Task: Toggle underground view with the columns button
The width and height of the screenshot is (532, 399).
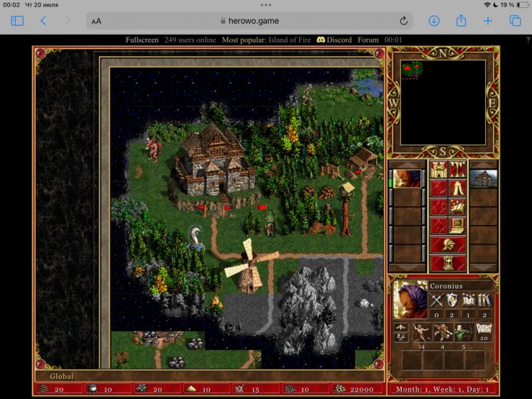Action: click(458, 170)
